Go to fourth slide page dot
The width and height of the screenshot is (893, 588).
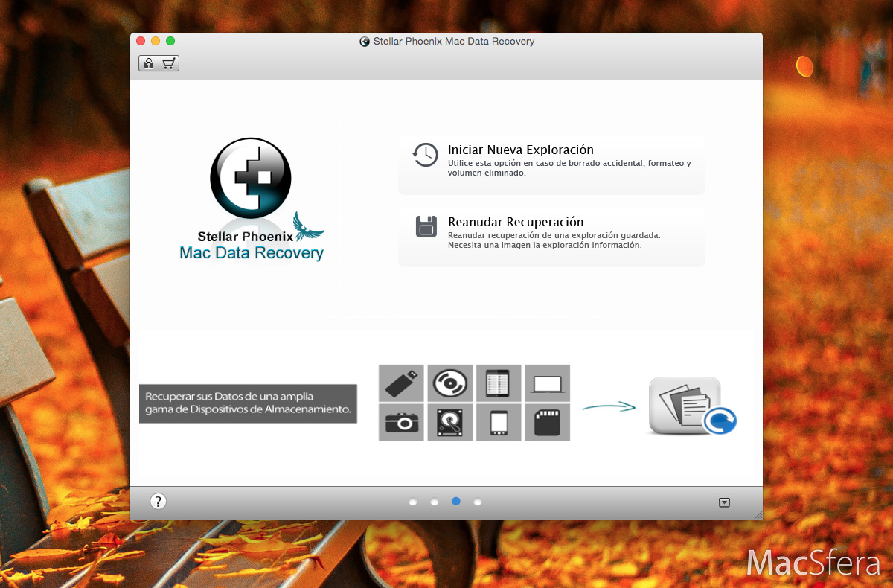(x=478, y=502)
